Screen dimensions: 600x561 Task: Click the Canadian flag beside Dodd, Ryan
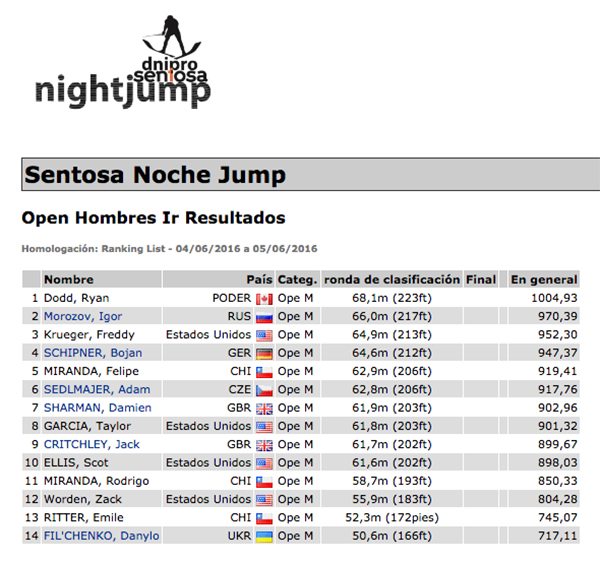click(x=264, y=298)
